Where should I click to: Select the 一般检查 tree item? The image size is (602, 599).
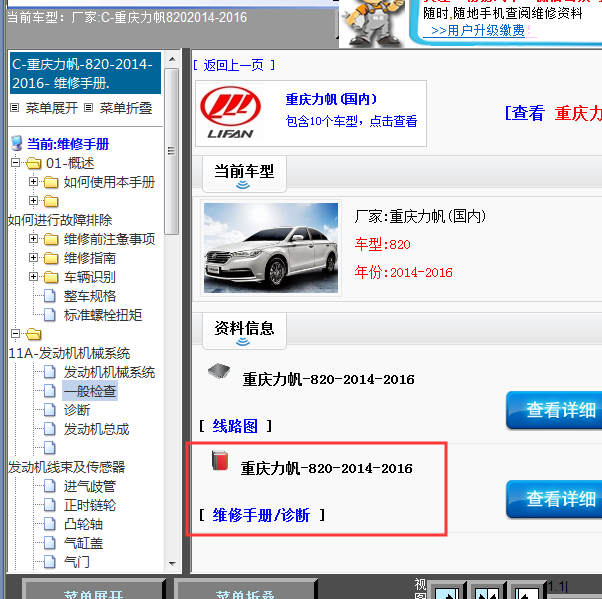pyautogui.click(x=90, y=391)
